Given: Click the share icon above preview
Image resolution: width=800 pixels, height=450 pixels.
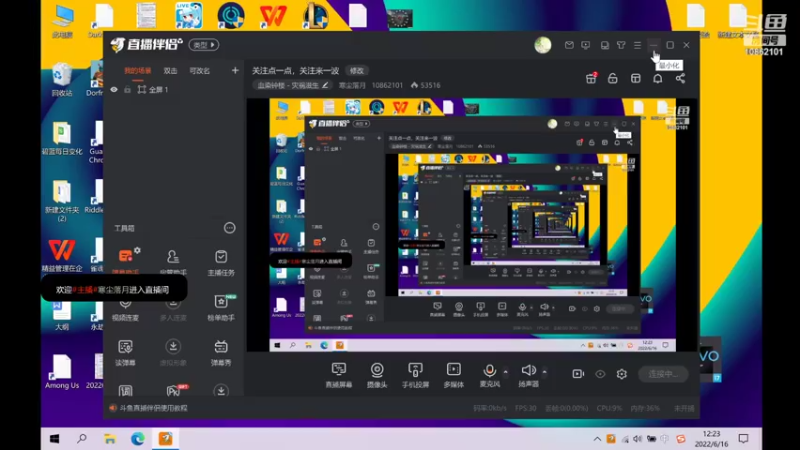Looking at the screenshot, I should tap(680, 78).
